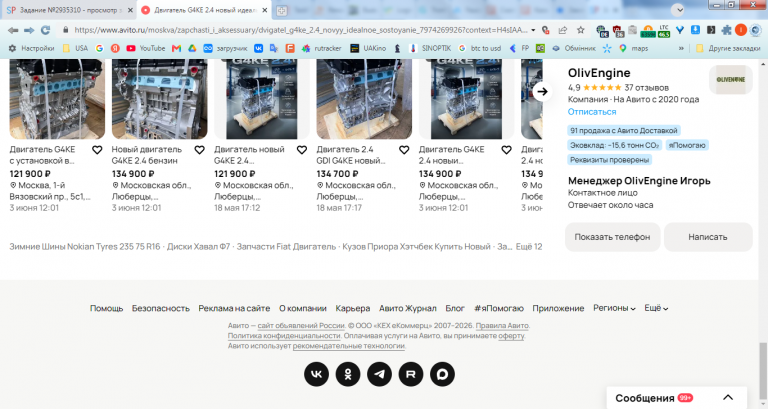The width and height of the screenshot is (768, 409).
Task: Click the Зимние Шины Nokian Tyres 235 75 R16 link
Action: coord(85,246)
